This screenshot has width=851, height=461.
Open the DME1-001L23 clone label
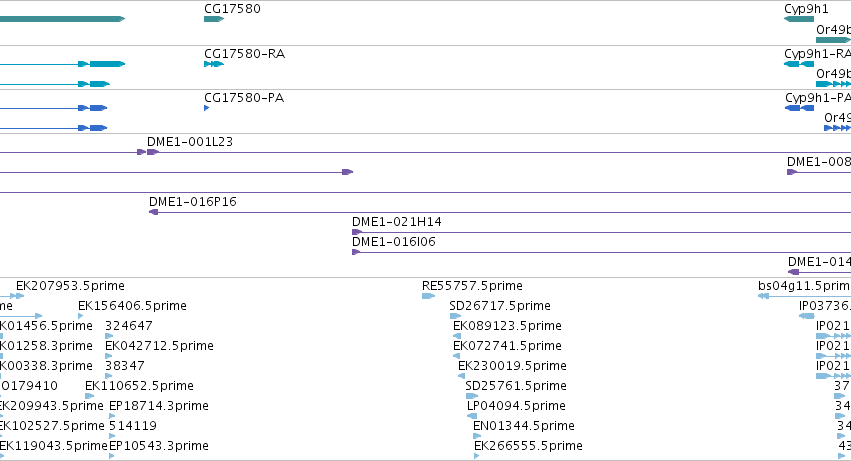[x=190, y=142]
